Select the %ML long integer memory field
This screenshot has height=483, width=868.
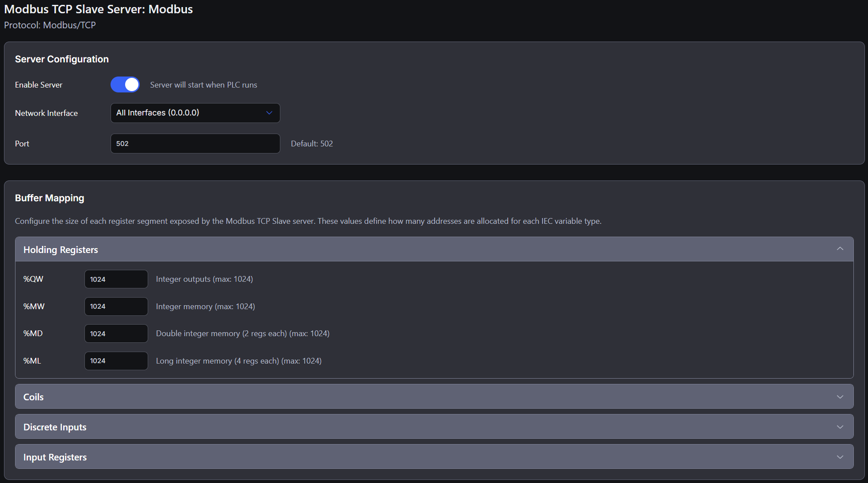click(x=116, y=360)
